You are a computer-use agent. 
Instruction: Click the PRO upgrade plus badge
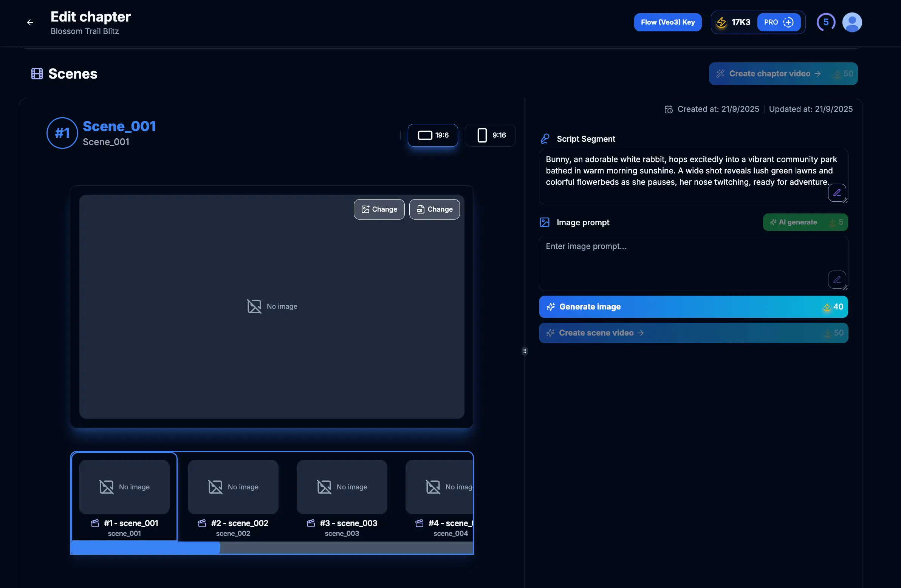(x=778, y=22)
